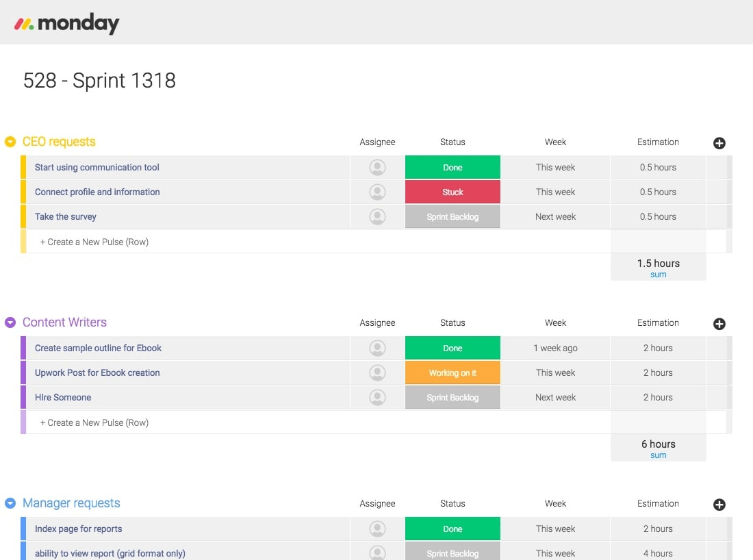Open Done status for Index page for reports
Image resolution: width=753 pixels, height=560 pixels.
click(452, 529)
